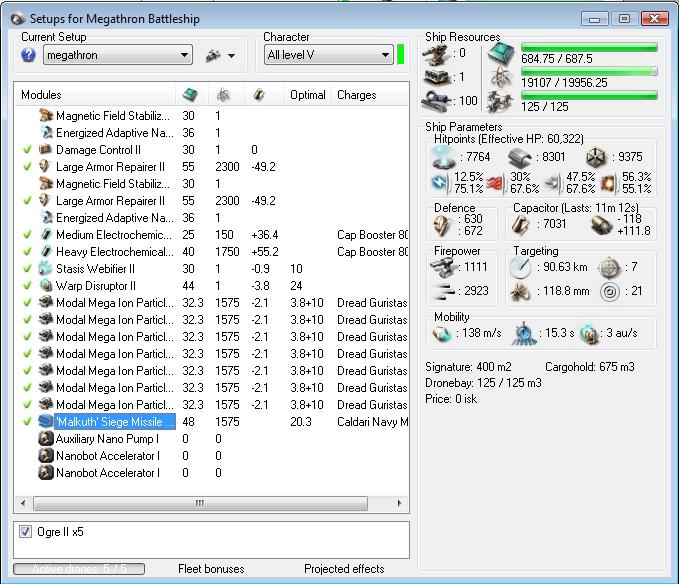Viewport: 679px width, 584px height.
Task: Click the Warp Disruptor II module icon
Action: click(x=45, y=286)
